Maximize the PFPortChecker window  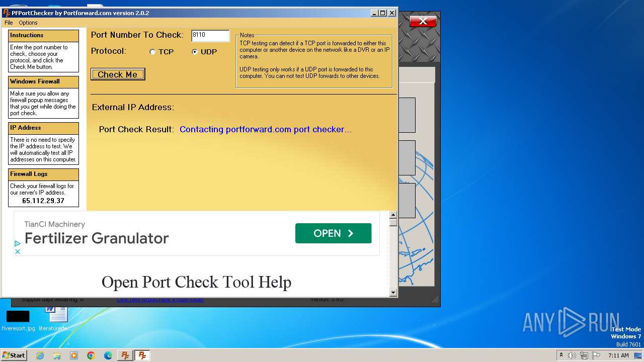click(x=383, y=13)
